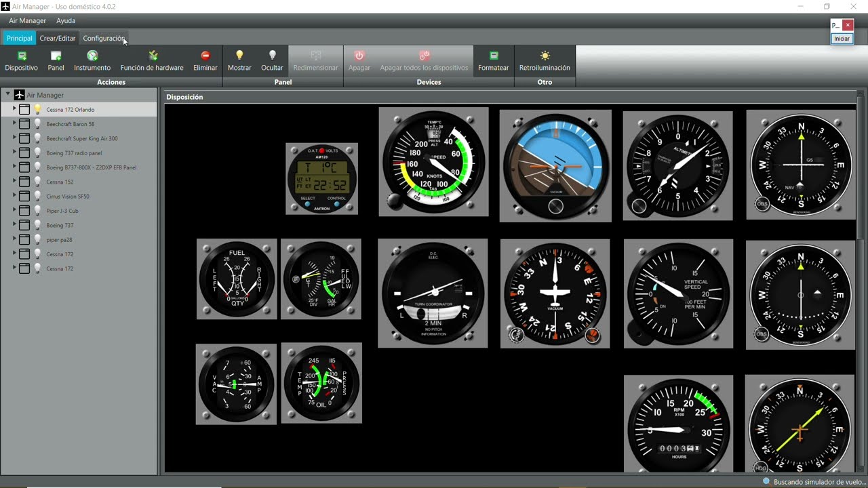This screenshot has height=488, width=868.
Task: Toggle light bulb for Beechcraft Super King Air 300
Action: coord(38,138)
